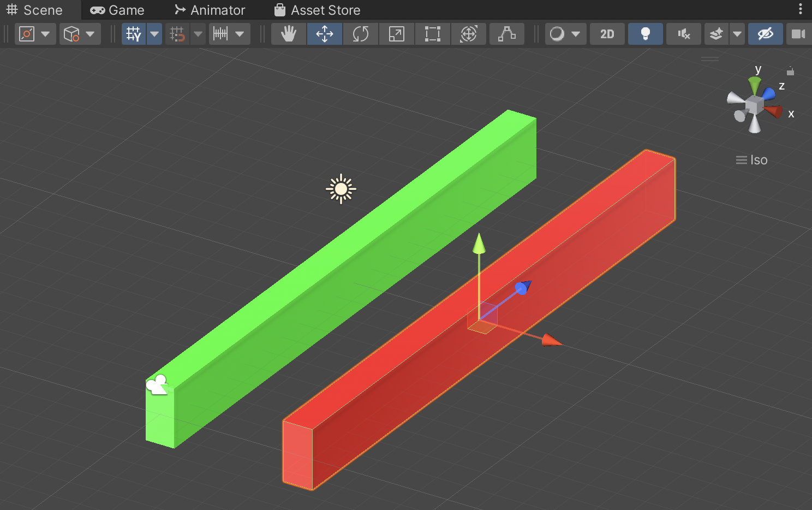Toggle scene lighting bulb
The width and height of the screenshot is (812, 510).
click(646, 34)
